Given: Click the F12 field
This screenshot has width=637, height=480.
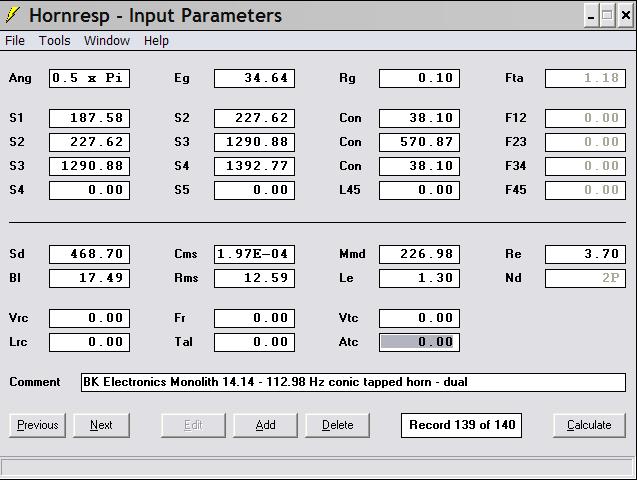Looking at the screenshot, I should coord(585,118).
